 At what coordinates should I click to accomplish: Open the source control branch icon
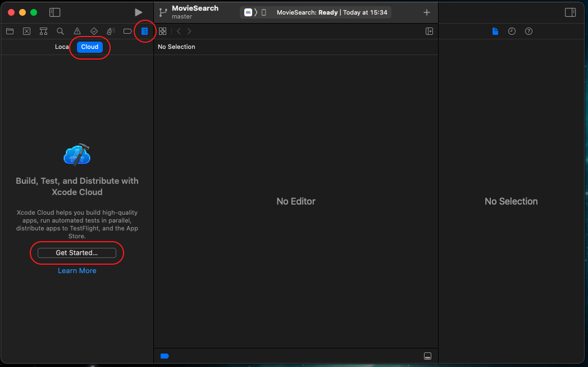pyautogui.click(x=163, y=12)
